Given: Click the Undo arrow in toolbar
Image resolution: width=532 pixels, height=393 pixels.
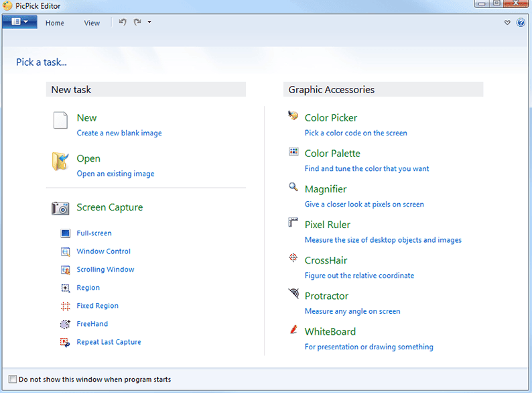Looking at the screenshot, I should click(x=123, y=22).
